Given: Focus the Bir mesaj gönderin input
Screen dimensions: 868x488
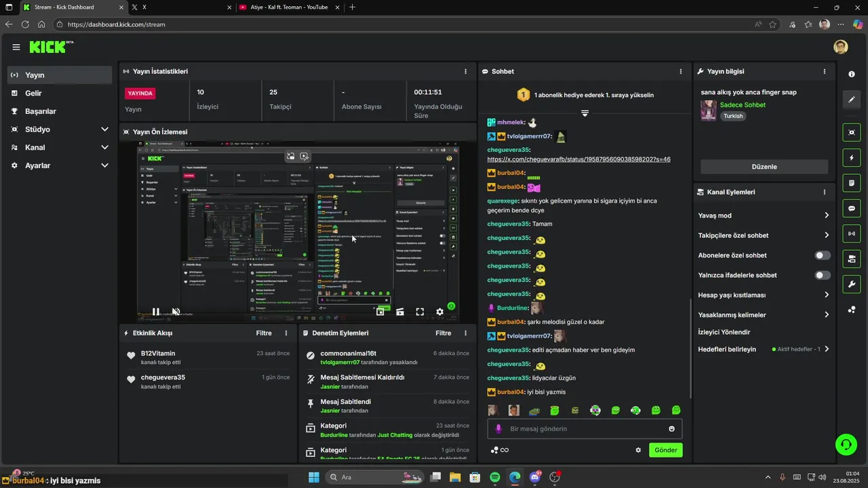Looking at the screenshot, I should click(585, 429).
